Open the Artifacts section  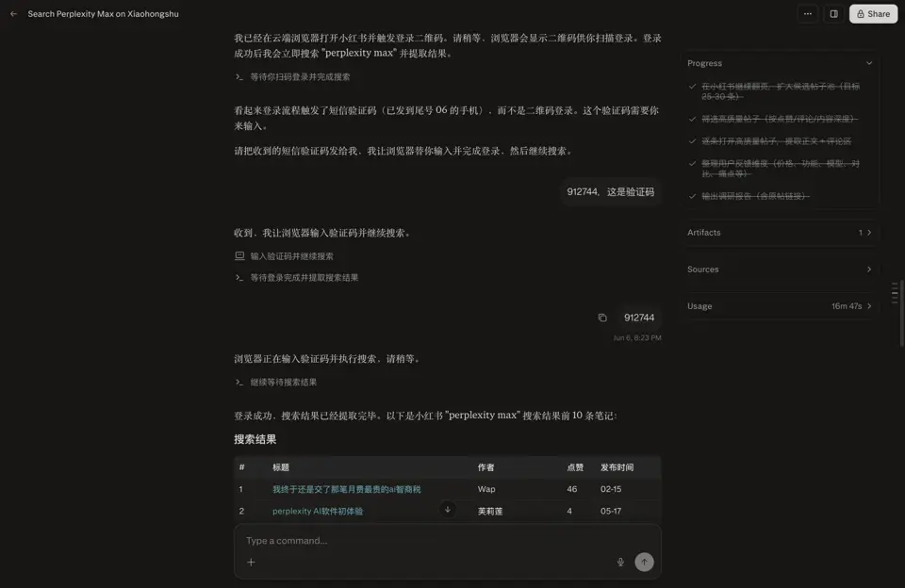[780, 233]
